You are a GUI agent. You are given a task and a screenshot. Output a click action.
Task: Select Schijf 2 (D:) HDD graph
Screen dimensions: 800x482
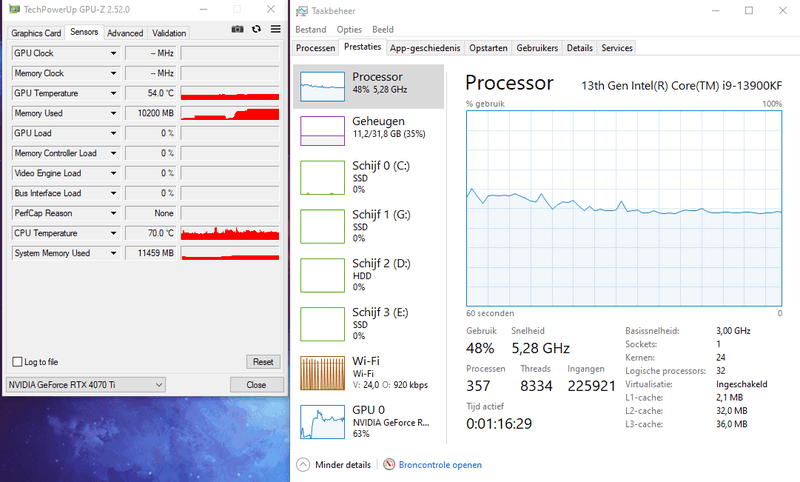pyautogui.click(x=322, y=275)
